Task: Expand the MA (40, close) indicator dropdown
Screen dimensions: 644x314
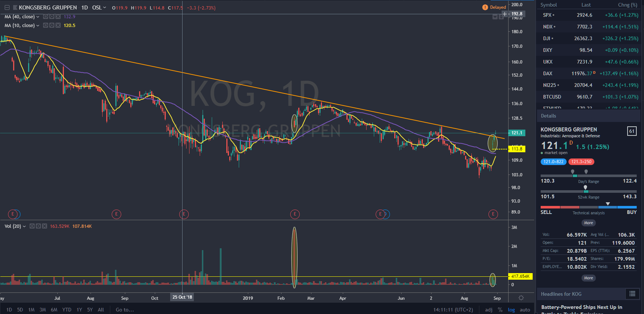Action: tap(38, 17)
